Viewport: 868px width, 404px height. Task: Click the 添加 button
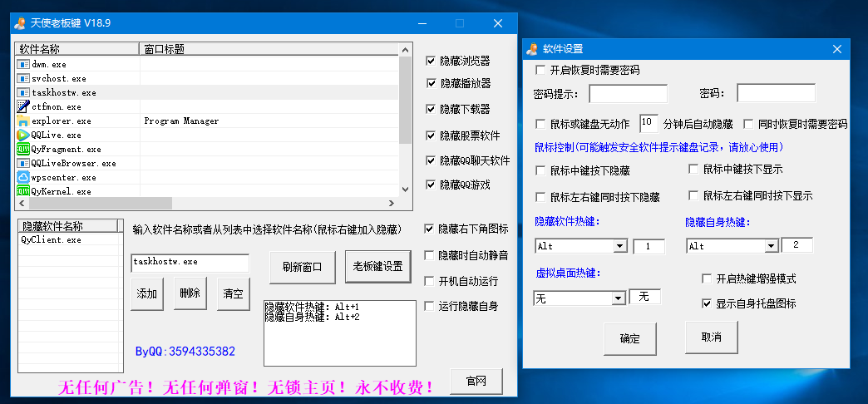(x=147, y=294)
